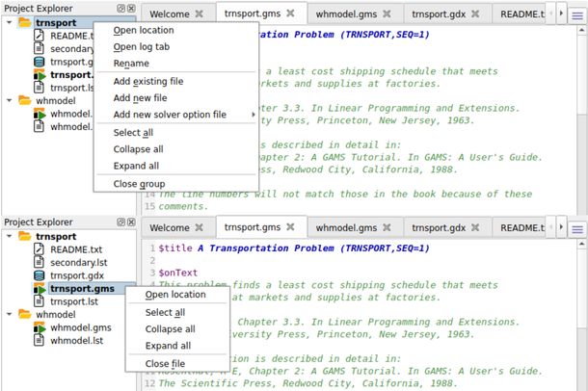Click Add existing file menu entry
This screenshot has width=588, height=391.
coord(147,82)
